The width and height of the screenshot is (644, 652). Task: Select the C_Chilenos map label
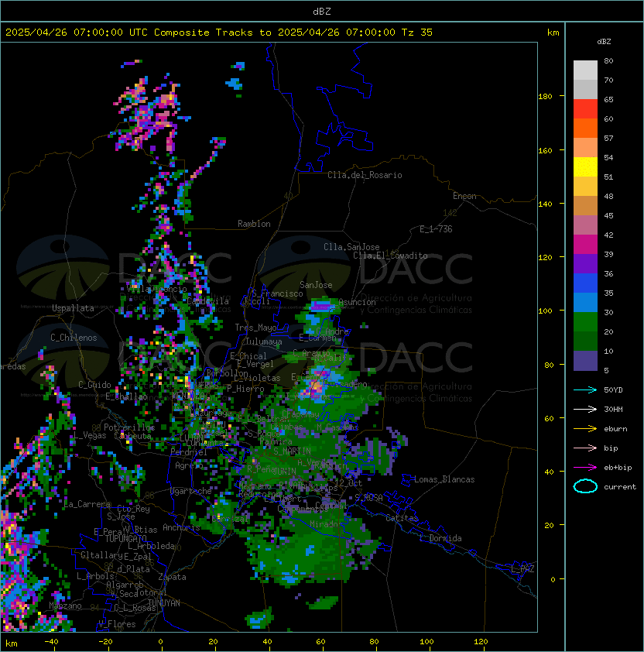(74, 338)
